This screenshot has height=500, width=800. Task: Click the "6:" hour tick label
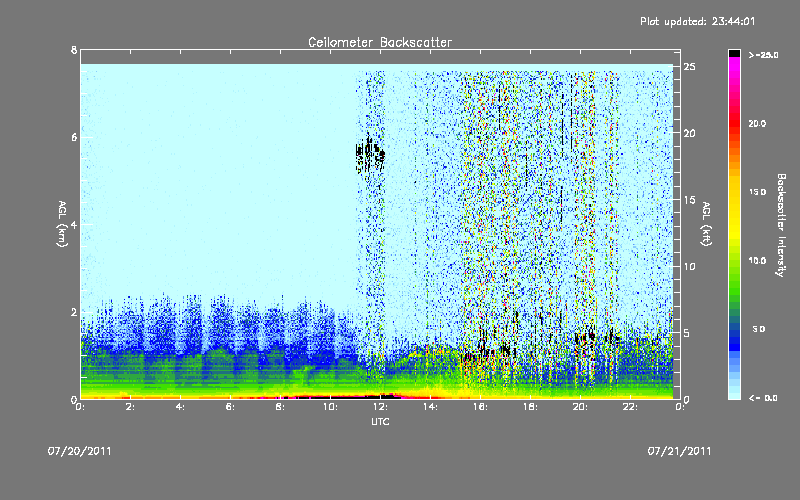click(x=231, y=407)
